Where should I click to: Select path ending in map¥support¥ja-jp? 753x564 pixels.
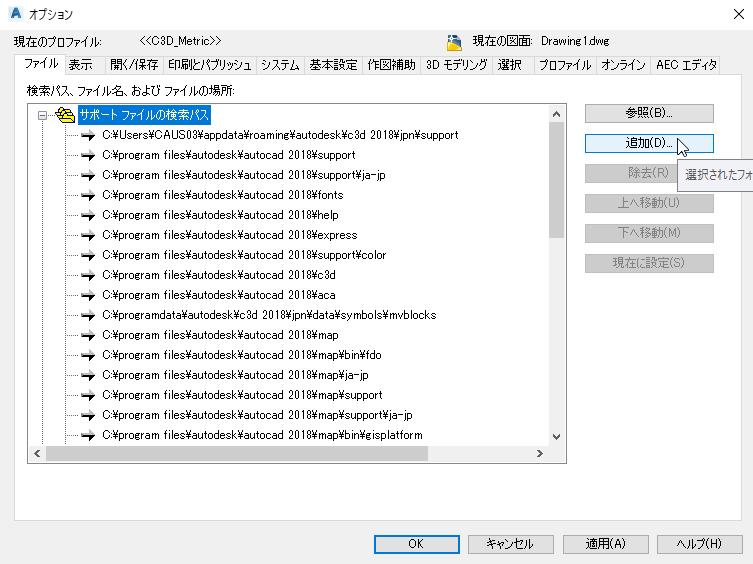[257, 415]
